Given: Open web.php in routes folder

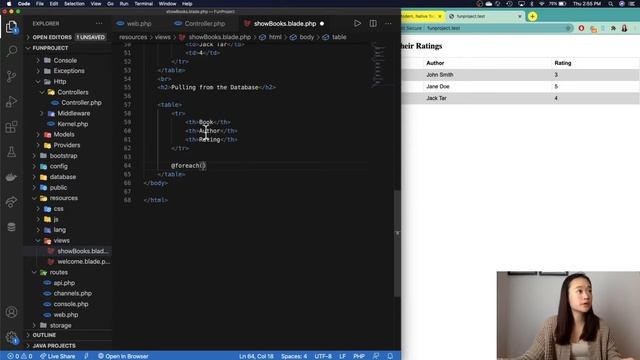Looking at the screenshot, I should pyautogui.click(x=66, y=315).
